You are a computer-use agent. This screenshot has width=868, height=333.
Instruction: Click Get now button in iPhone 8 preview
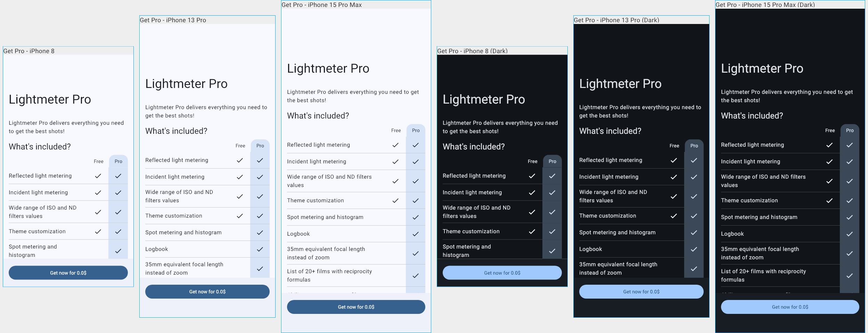click(x=68, y=273)
